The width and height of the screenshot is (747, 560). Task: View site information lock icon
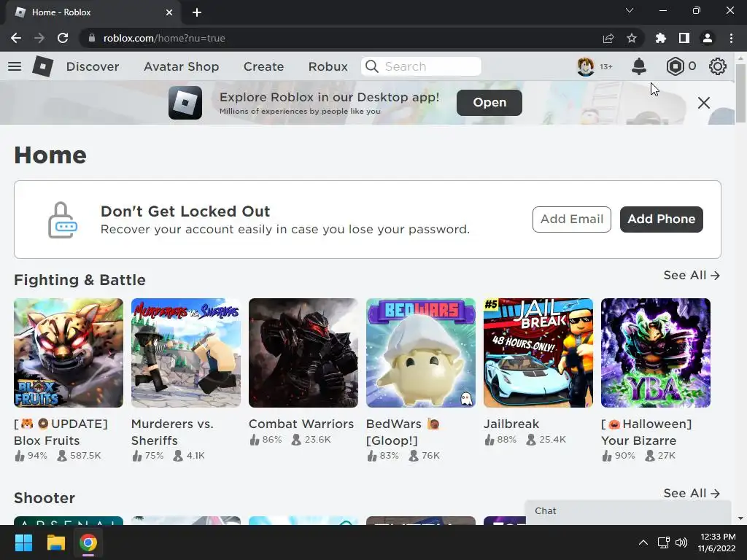pos(92,38)
